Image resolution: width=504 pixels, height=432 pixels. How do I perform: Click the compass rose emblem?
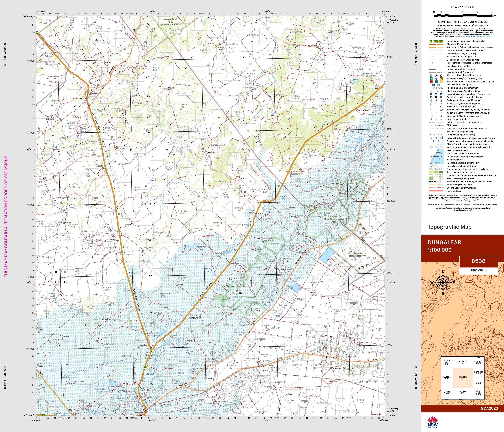point(443,283)
